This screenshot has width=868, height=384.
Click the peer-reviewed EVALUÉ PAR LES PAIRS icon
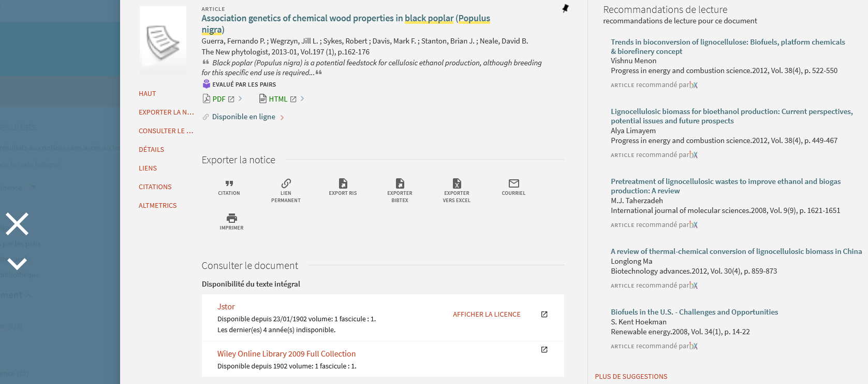206,84
